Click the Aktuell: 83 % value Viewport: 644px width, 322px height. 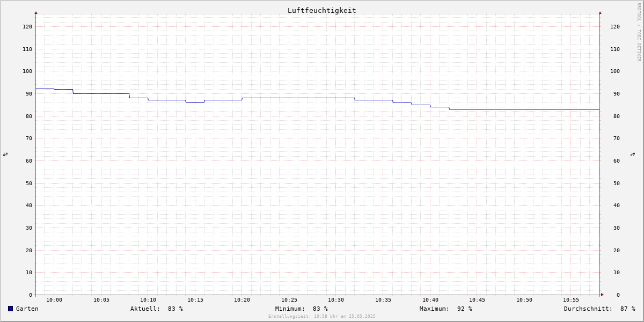pos(157,309)
